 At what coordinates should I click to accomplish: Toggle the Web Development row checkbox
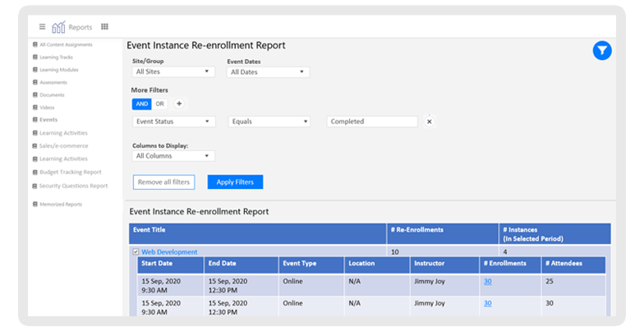(x=136, y=251)
